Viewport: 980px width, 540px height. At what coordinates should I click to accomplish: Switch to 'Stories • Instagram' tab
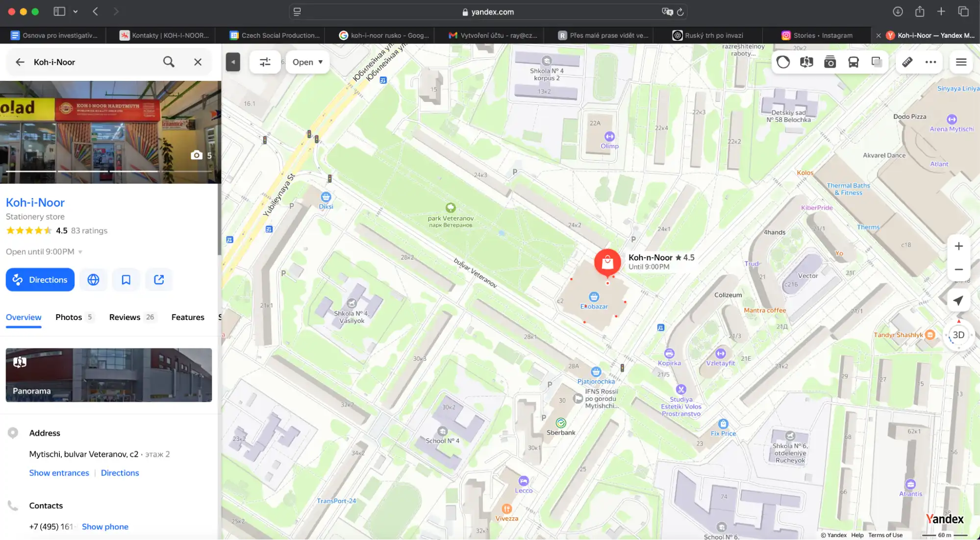pos(817,35)
